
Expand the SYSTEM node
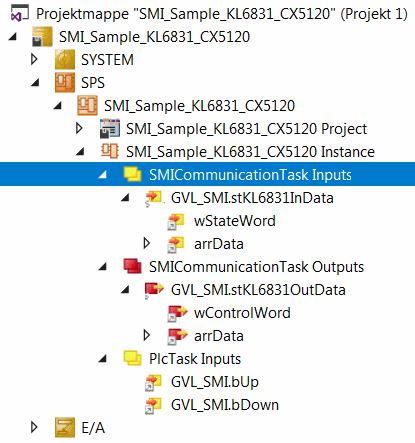point(34,59)
